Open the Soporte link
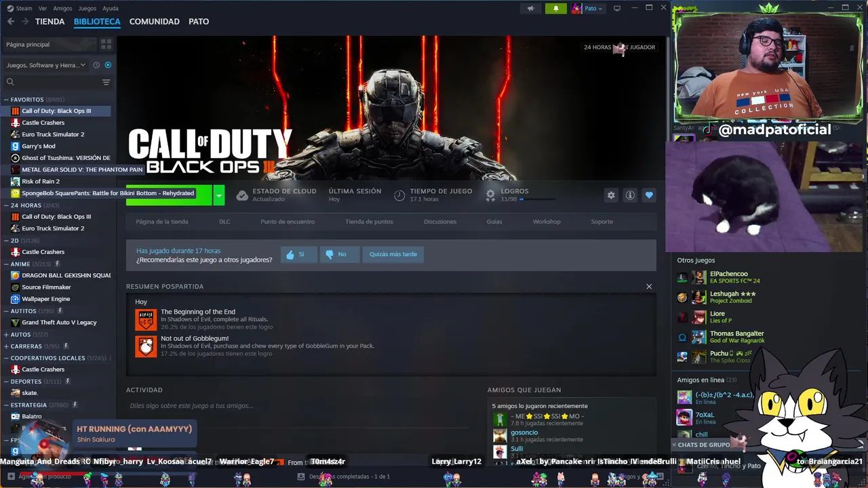Image resolution: width=868 pixels, height=488 pixels. (601, 222)
